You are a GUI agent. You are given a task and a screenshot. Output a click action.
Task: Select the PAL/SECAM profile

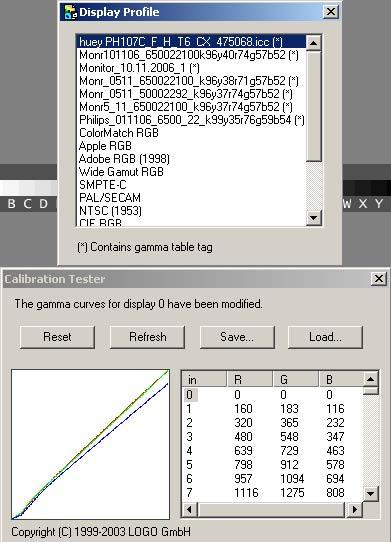click(191, 198)
